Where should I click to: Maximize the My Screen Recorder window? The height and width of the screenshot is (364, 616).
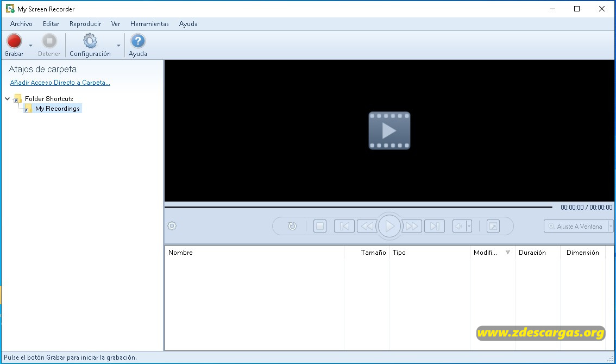coord(577,9)
